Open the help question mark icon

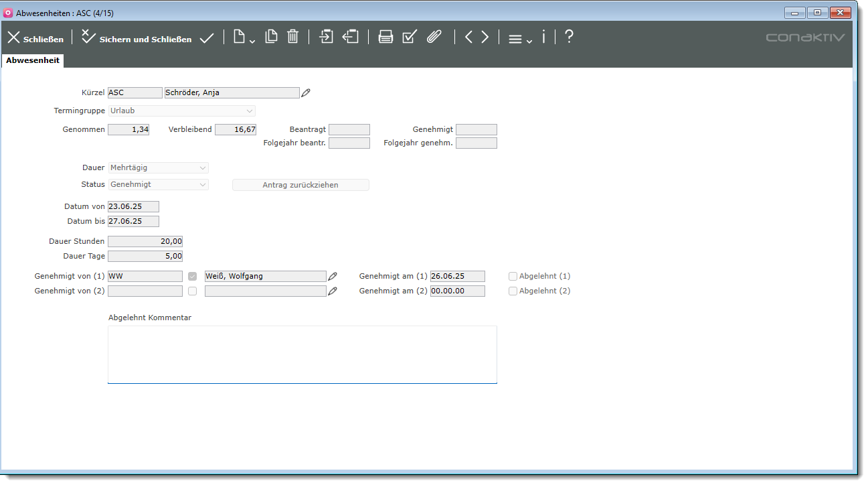(x=569, y=37)
